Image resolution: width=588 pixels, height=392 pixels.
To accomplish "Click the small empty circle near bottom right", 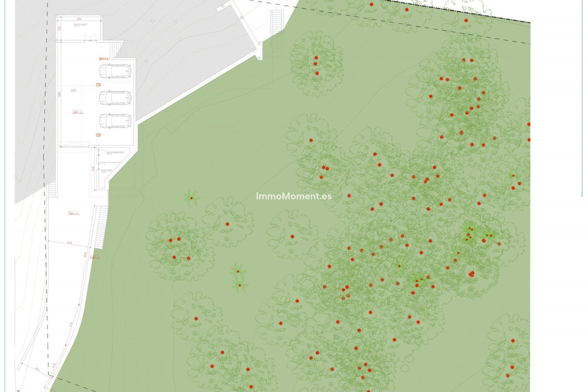I will tap(405, 368).
